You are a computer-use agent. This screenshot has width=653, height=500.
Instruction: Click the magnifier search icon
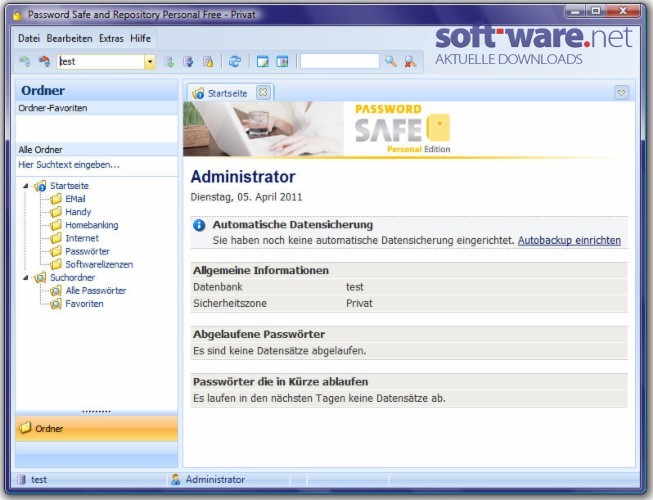tap(391, 62)
